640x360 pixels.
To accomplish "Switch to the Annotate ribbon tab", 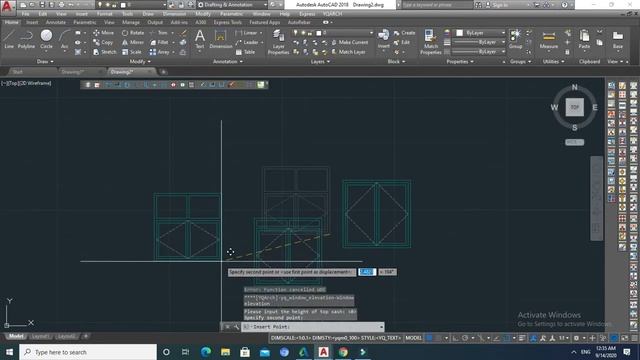I will [x=56, y=22].
